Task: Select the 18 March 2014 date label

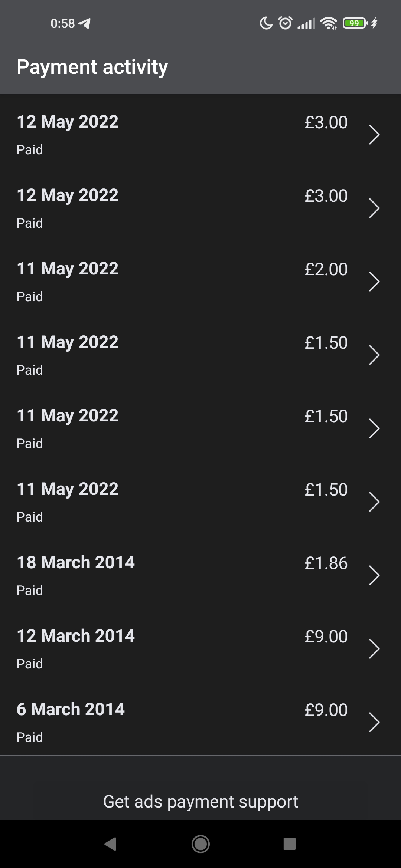Action: pyautogui.click(x=76, y=562)
